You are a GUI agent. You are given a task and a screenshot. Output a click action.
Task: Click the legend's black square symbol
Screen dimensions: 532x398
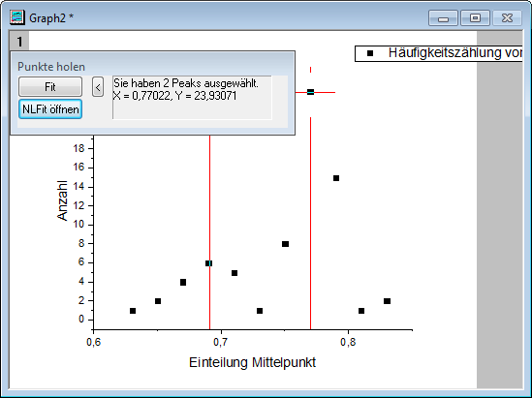[370, 53]
